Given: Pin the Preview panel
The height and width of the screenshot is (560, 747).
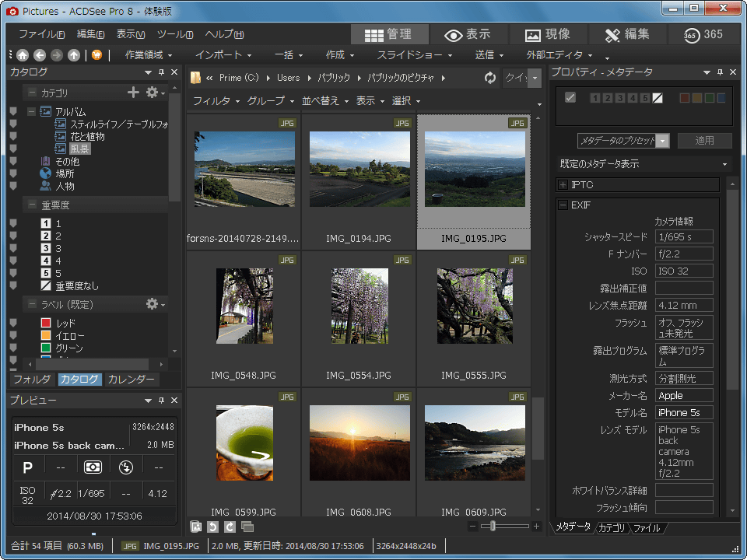Looking at the screenshot, I should (161, 401).
